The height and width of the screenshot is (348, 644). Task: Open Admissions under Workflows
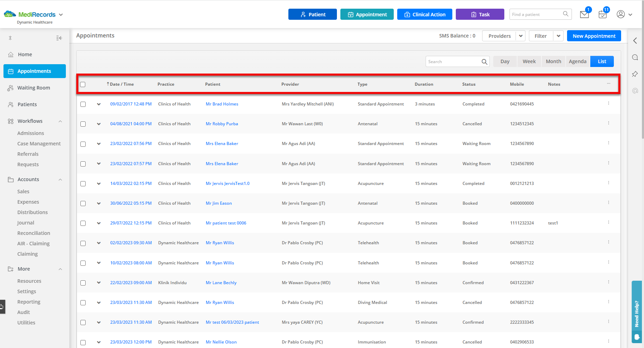[31, 133]
